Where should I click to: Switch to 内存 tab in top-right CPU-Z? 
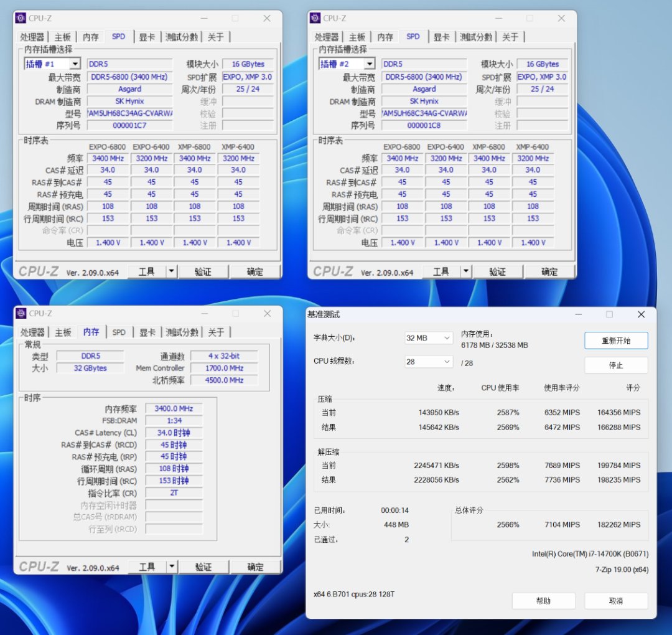[x=385, y=37]
